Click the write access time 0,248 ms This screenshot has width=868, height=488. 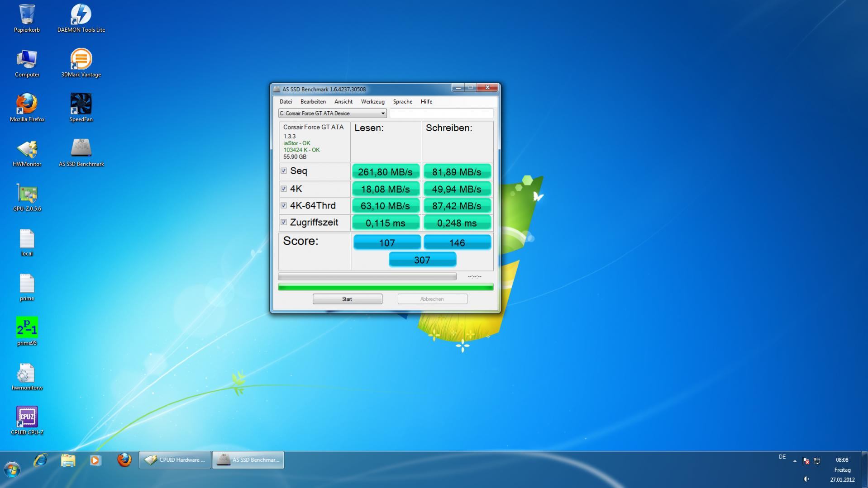pos(457,223)
